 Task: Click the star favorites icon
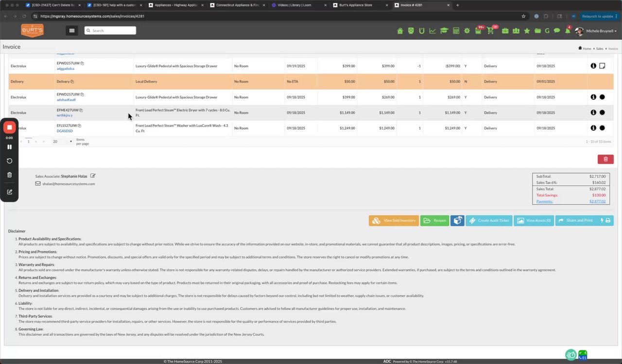(527, 31)
